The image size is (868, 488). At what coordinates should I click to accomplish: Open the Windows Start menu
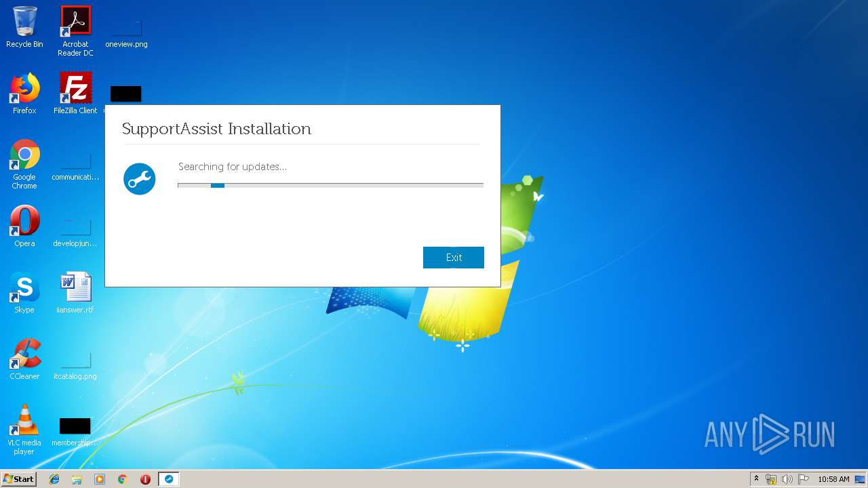19,479
